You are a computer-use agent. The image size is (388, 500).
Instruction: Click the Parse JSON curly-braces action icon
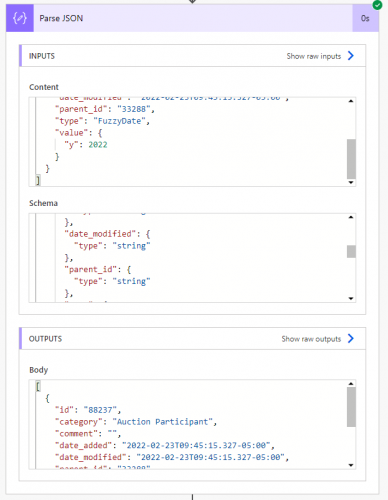20,18
